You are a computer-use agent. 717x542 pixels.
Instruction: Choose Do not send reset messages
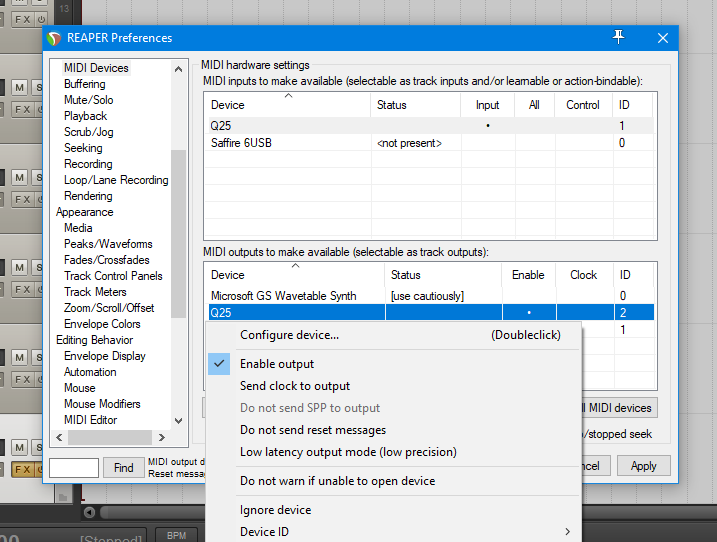(x=394, y=430)
